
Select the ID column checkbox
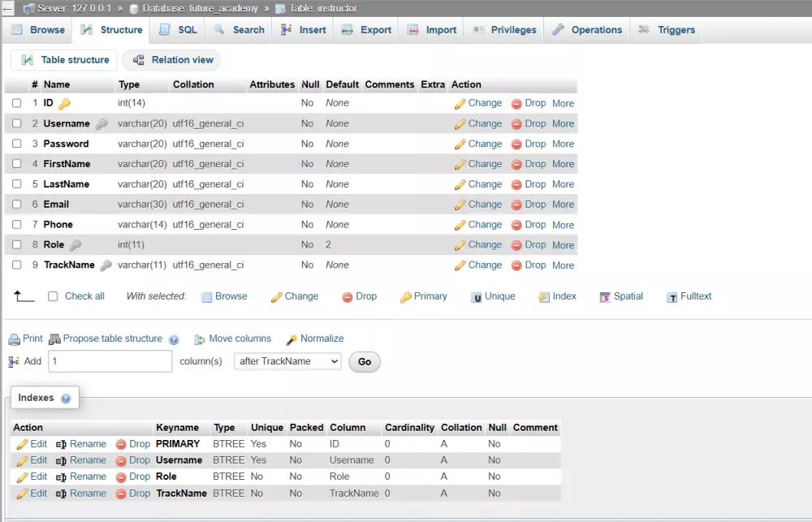pyautogui.click(x=16, y=103)
